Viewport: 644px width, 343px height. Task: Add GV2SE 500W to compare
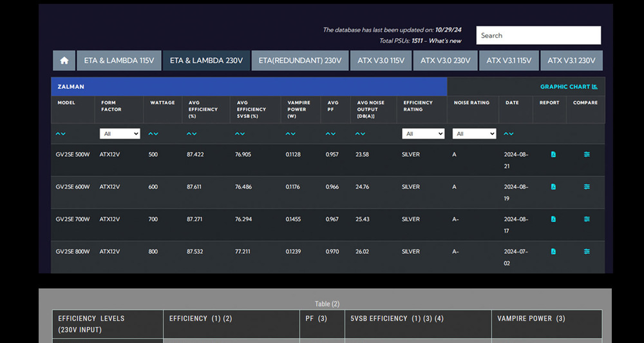[x=587, y=155]
